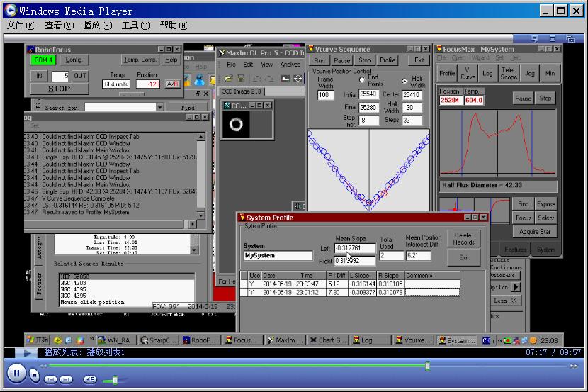
Task: Expand taskbar quick launch chevron
Action: [91, 340]
